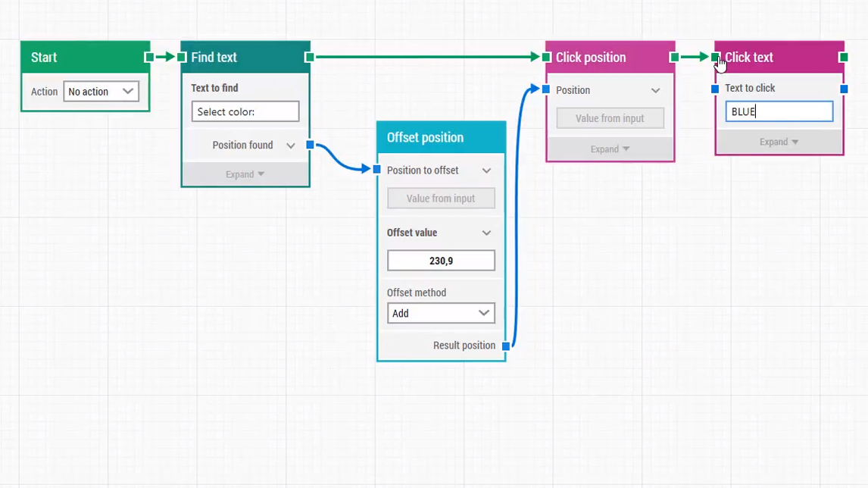Click the Position to offset input port
This screenshot has height=488, width=868.
pos(376,170)
